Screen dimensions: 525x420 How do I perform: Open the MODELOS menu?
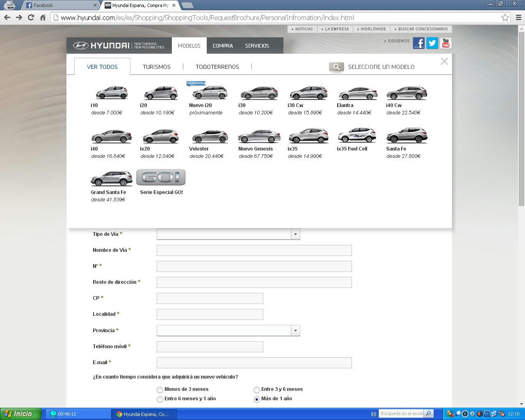pyautogui.click(x=189, y=46)
